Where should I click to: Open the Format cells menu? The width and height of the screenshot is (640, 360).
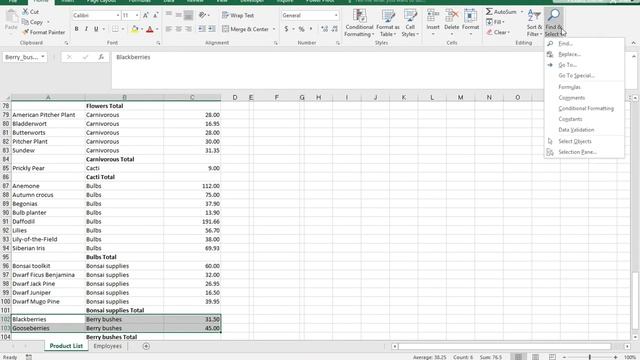click(470, 21)
